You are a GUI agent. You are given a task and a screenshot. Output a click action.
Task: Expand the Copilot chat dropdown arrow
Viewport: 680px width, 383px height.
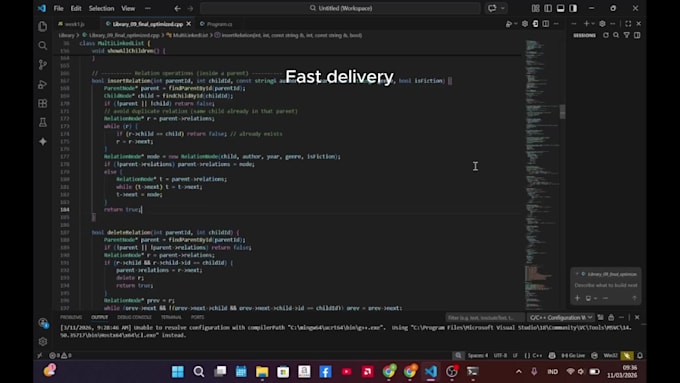click(x=503, y=8)
